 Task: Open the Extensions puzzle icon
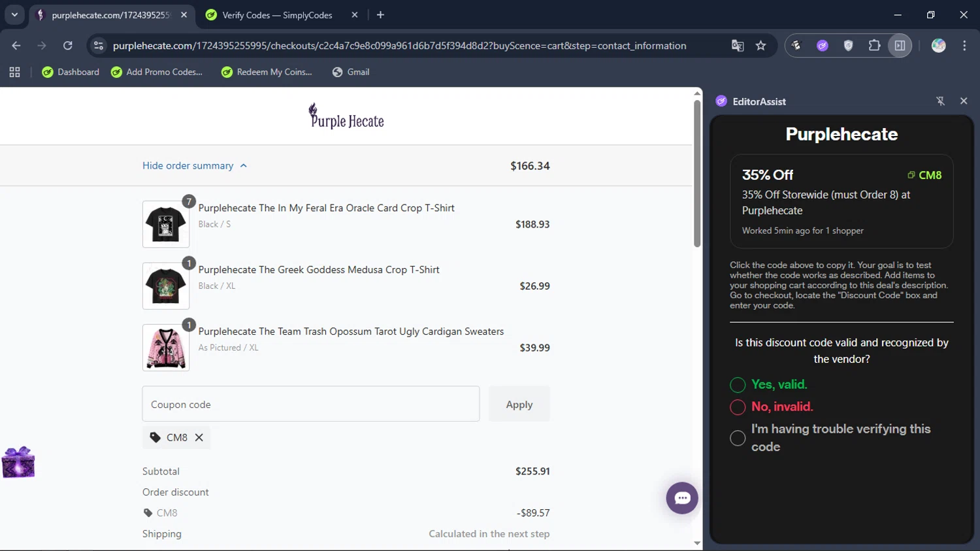click(874, 46)
